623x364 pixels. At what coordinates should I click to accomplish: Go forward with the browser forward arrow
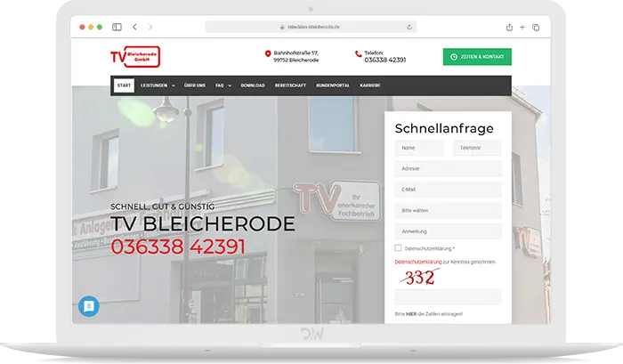[x=150, y=27]
